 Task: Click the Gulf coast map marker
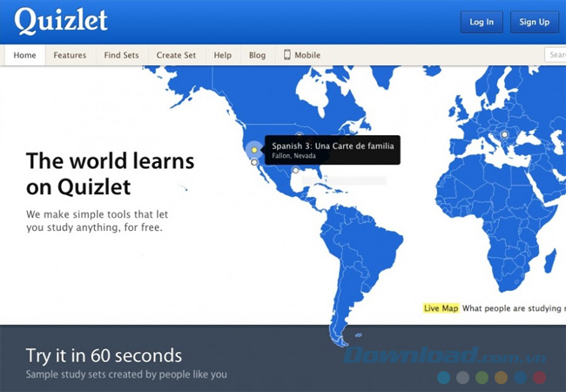pos(296,170)
